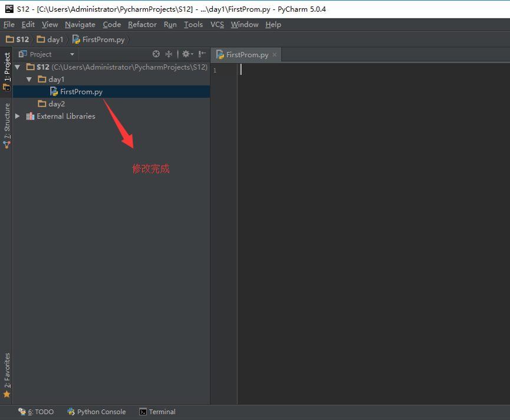Close the FirstProm.py editor tab
Viewport: 510px width, 420px height.
275,55
